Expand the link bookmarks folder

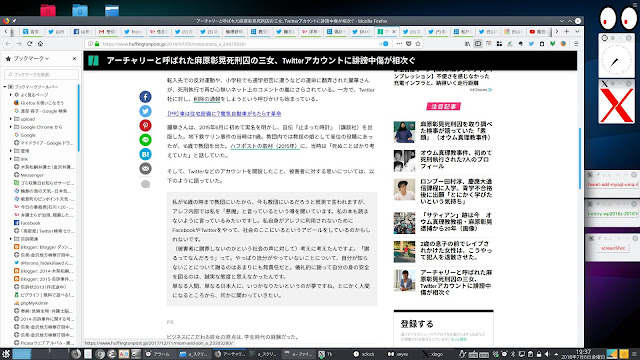[11, 159]
